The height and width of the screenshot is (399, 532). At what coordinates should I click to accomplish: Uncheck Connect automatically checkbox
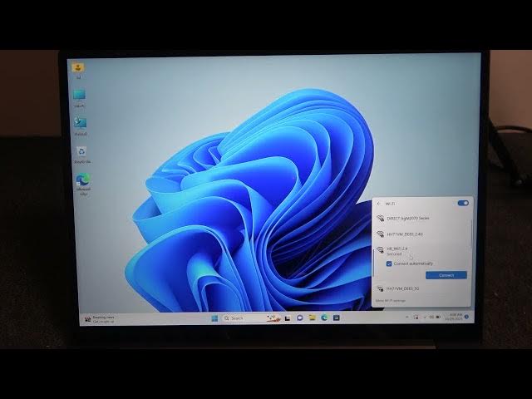(x=389, y=264)
